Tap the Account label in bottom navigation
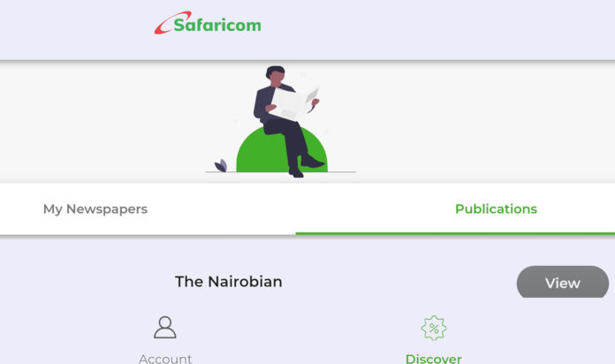 [x=165, y=359]
